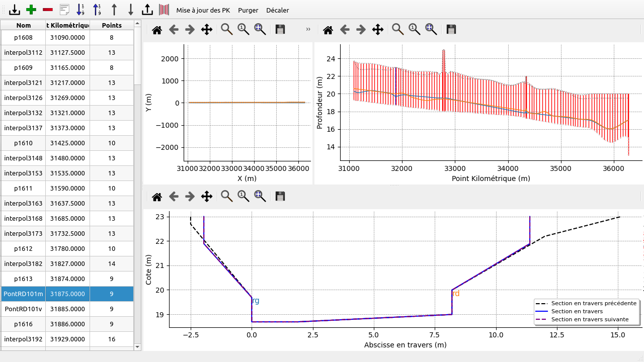The height and width of the screenshot is (362, 644).
Task: Enable pan tool on the profile plot
Action: click(377, 30)
